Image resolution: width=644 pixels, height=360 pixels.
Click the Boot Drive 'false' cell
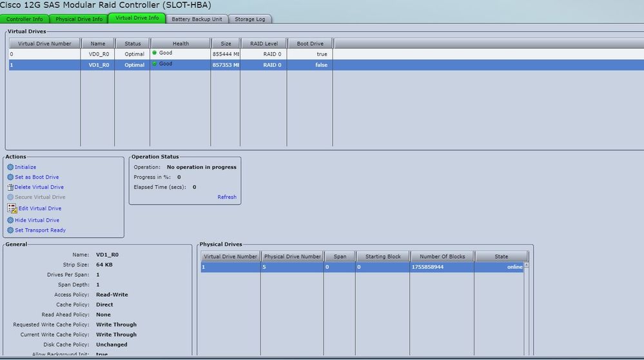tap(309, 65)
